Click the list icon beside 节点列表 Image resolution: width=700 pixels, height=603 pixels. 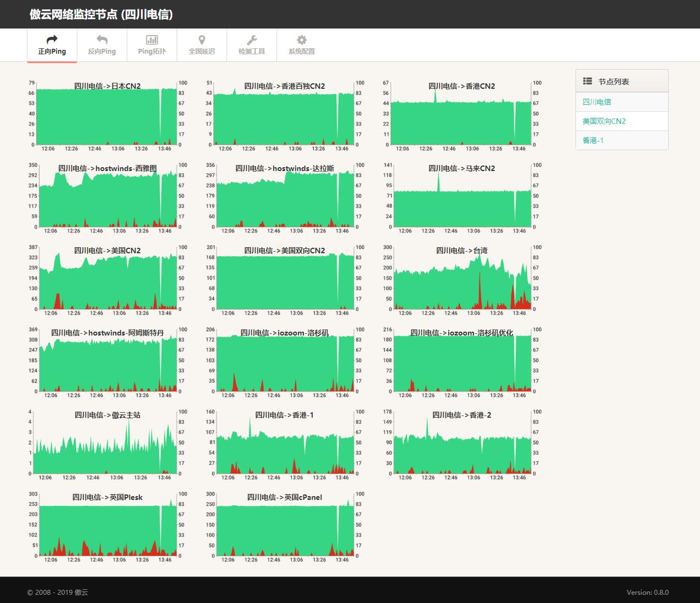click(x=587, y=81)
